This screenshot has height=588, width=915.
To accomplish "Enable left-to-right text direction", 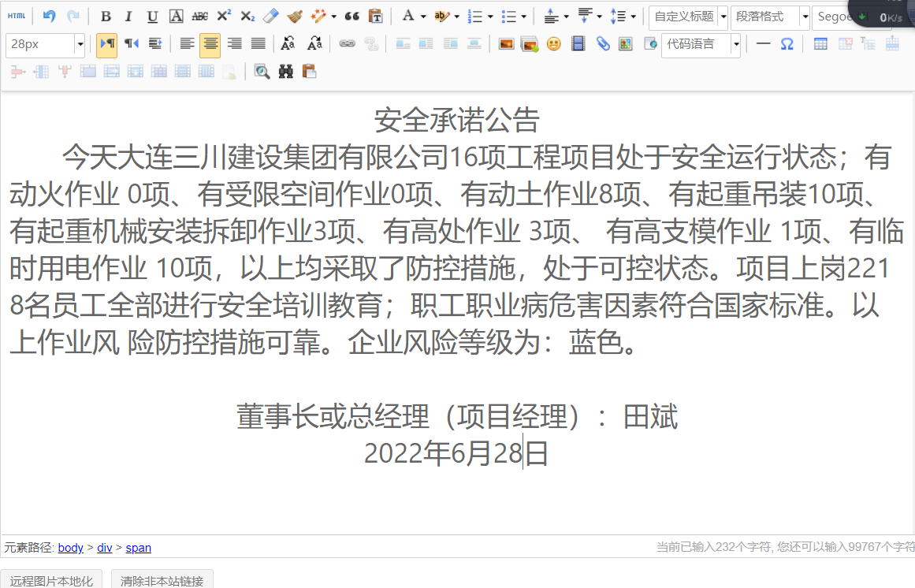I will [x=106, y=45].
